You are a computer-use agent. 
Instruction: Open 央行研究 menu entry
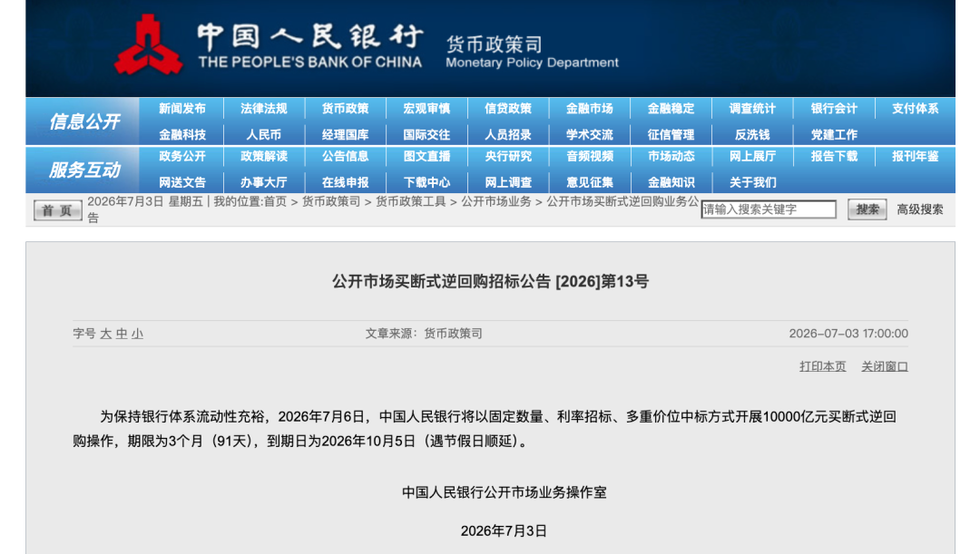tap(508, 156)
